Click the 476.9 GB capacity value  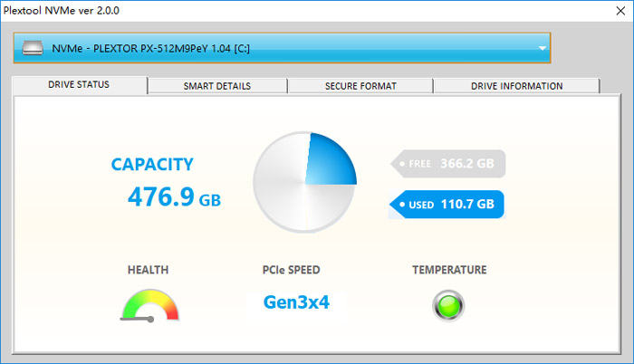pyautogui.click(x=174, y=197)
